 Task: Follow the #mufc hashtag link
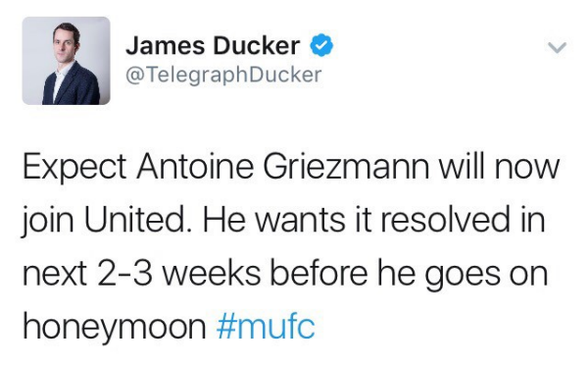(x=266, y=327)
